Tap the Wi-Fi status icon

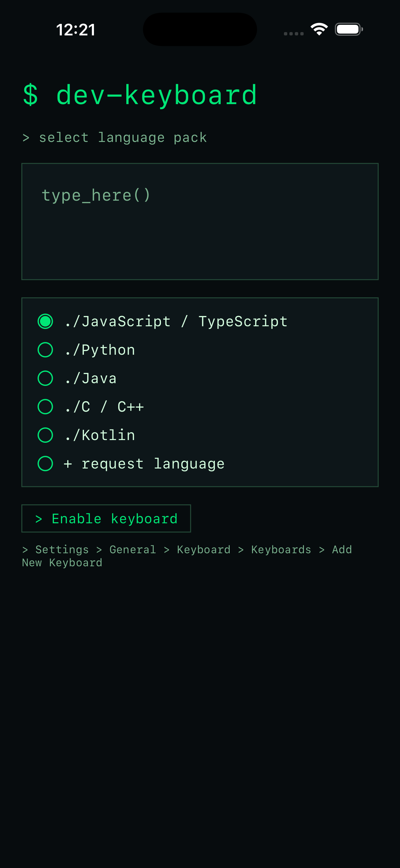point(319,29)
